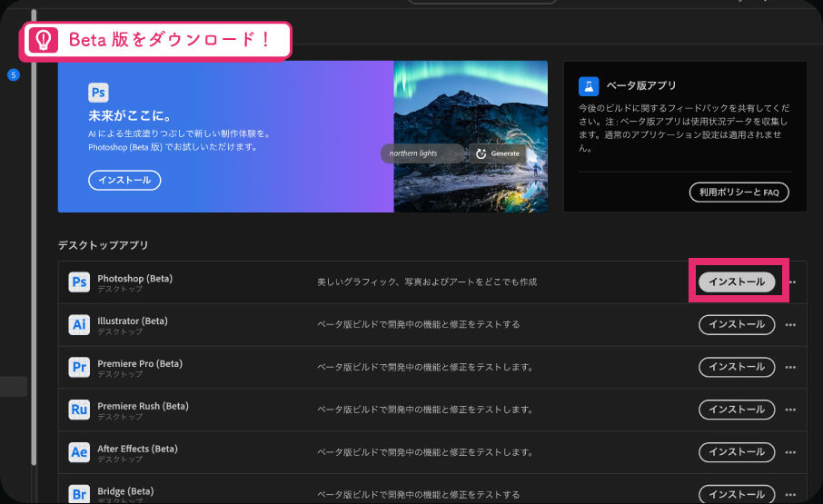Select the Photoshop (Beta) title text

click(134, 279)
